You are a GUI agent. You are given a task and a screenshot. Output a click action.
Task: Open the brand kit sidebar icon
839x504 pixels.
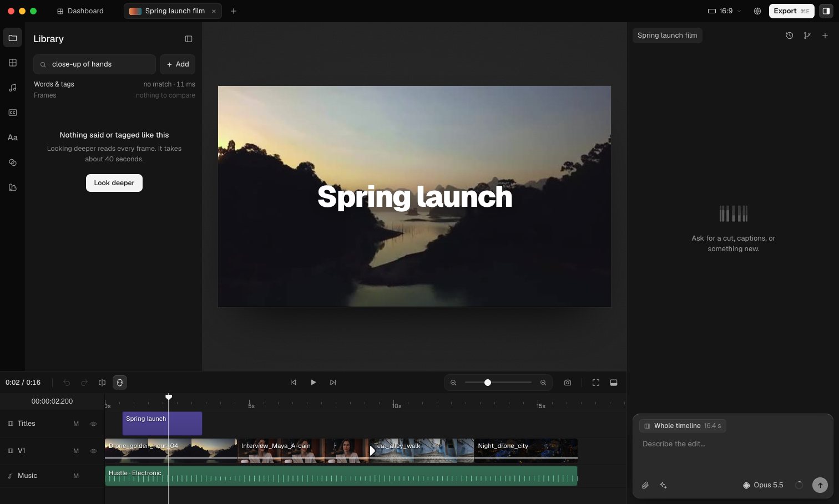click(13, 187)
